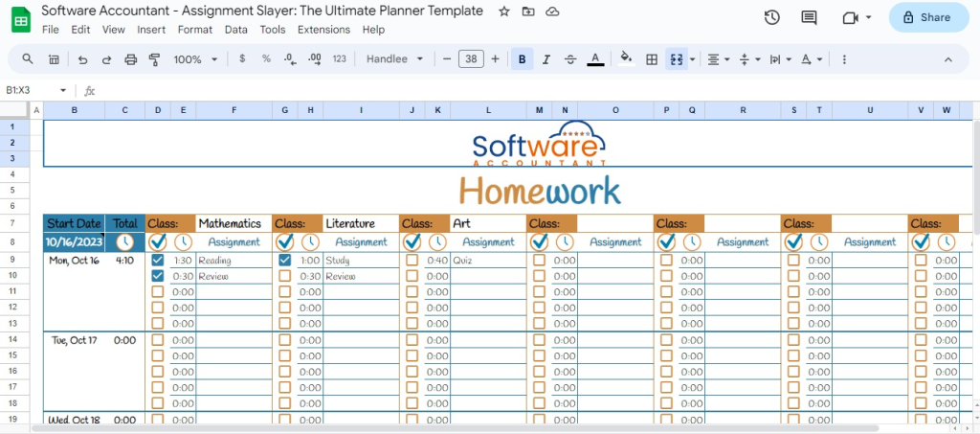Viewport: 980px width, 434px height.
Task: Check Mathematics checkbox in row 11
Action: click(x=158, y=291)
